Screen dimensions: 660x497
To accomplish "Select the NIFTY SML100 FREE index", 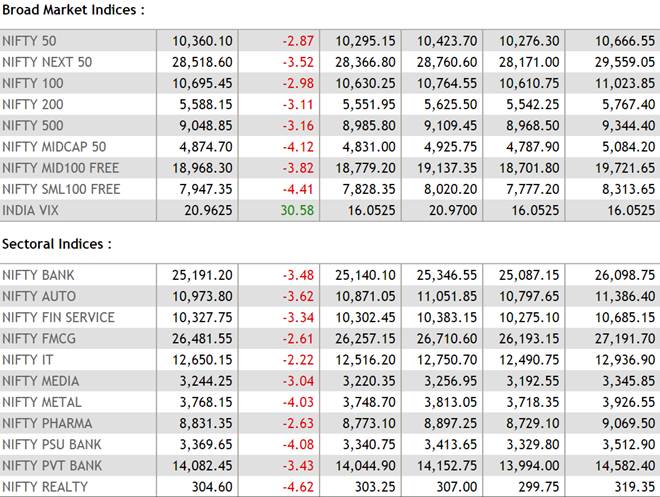I will point(60,189).
